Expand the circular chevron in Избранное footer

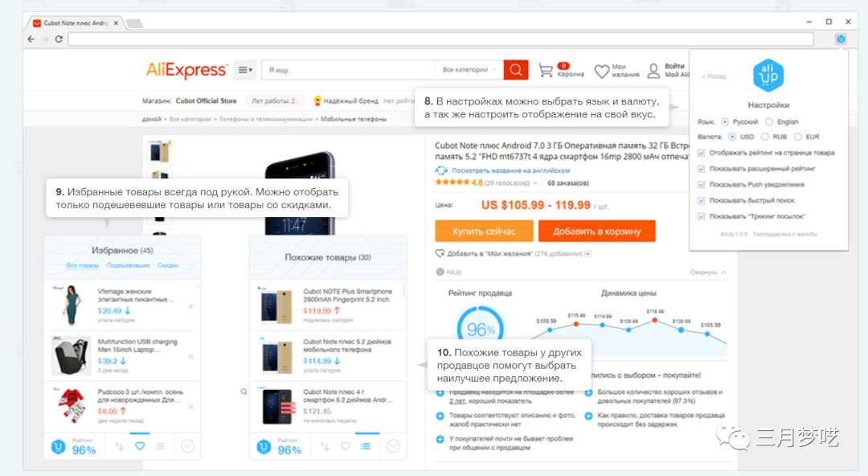188,446
